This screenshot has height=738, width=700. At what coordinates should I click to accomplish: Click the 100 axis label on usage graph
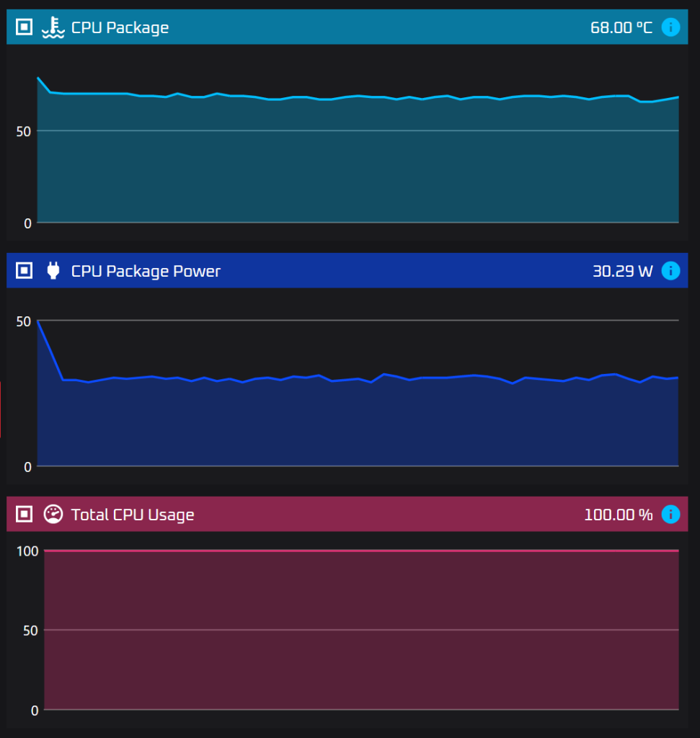27,551
